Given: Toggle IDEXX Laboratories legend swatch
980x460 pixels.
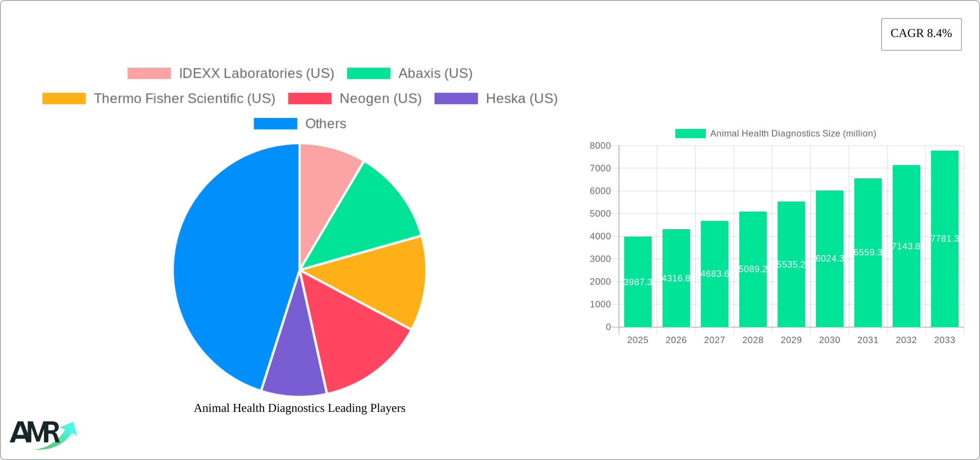Looking at the screenshot, I should pyautogui.click(x=149, y=74).
